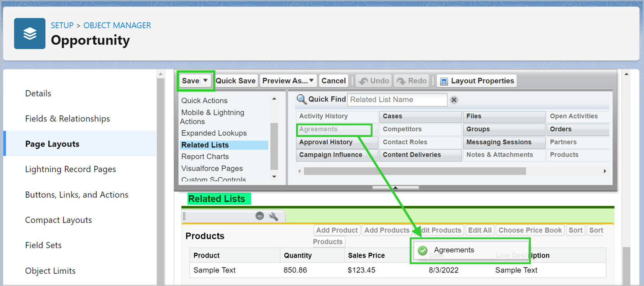Click the Quick Save button
Viewport: 644px width, 286px height.
(235, 81)
